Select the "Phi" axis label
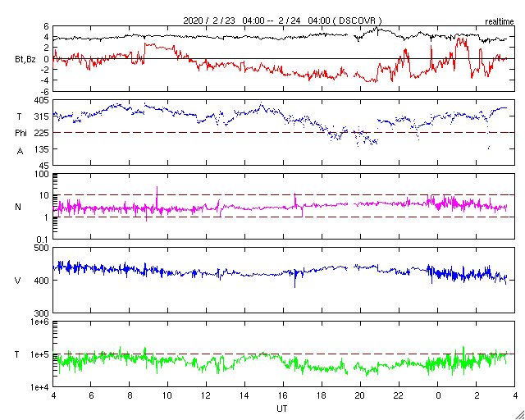 (21, 134)
